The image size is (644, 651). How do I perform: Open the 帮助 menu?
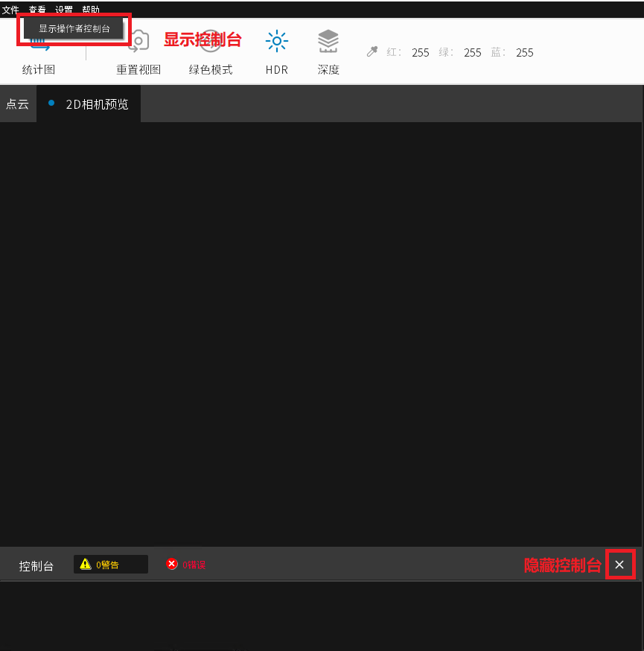coord(90,10)
